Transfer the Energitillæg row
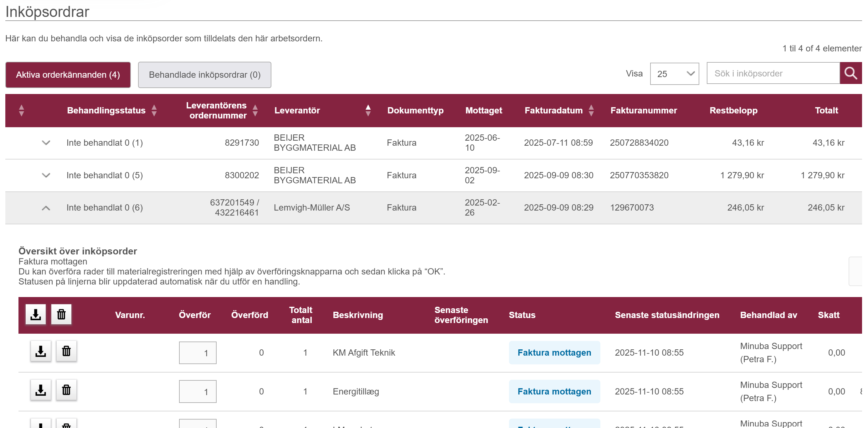The image size is (868, 428). [40, 390]
